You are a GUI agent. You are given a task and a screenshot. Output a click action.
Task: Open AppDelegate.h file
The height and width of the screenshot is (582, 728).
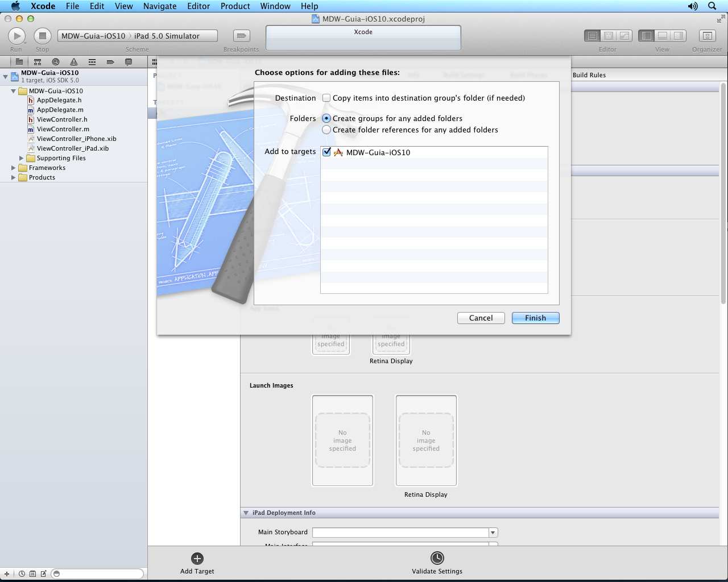pos(59,100)
